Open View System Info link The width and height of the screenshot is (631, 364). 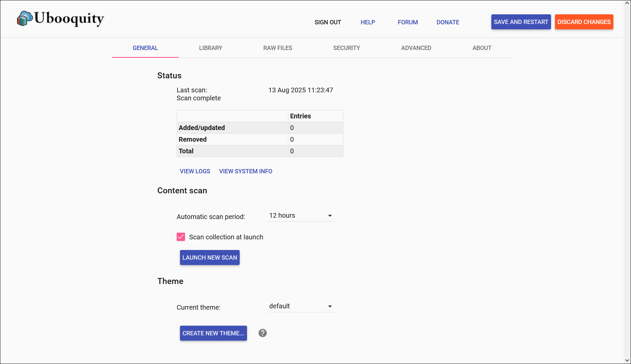tap(246, 171)
